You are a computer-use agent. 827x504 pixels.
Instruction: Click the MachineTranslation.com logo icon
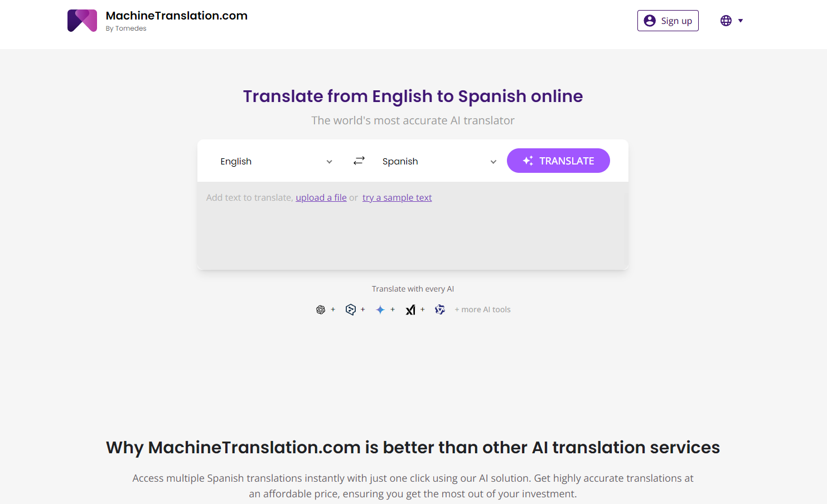coord(82,21)
